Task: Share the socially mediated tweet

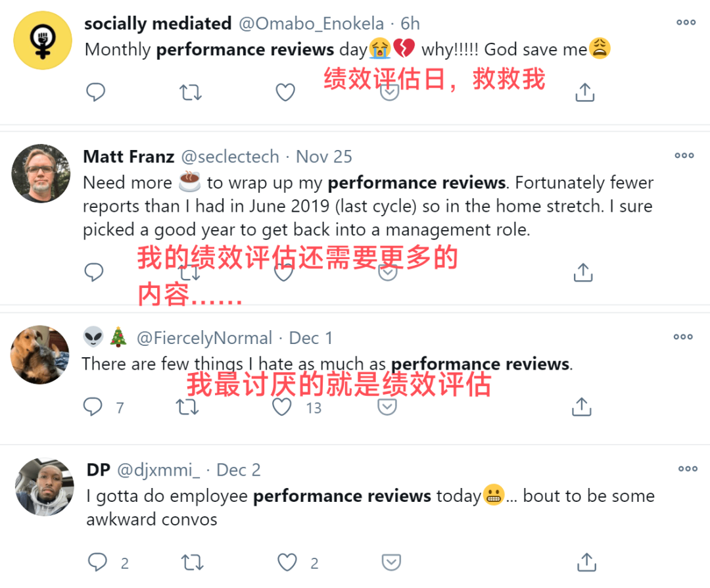Action: (584, 93)
